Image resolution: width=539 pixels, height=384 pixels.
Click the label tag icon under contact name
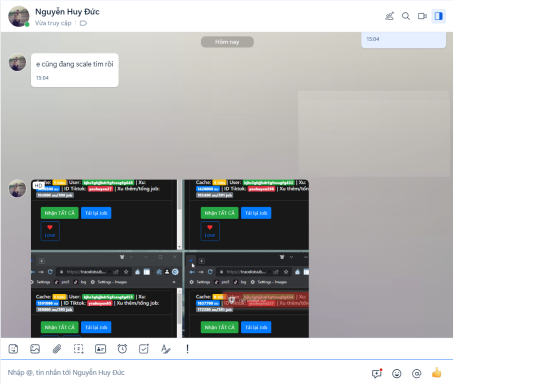pyautogui.click(x=83, y=23)
